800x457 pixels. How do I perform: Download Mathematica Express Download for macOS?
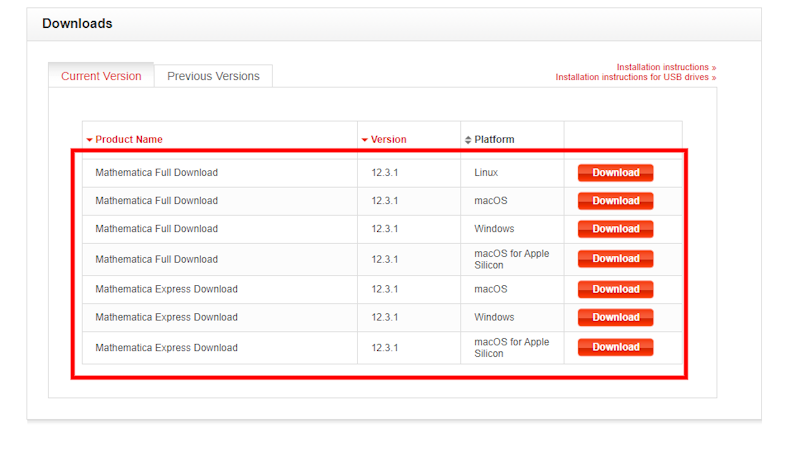615,289
